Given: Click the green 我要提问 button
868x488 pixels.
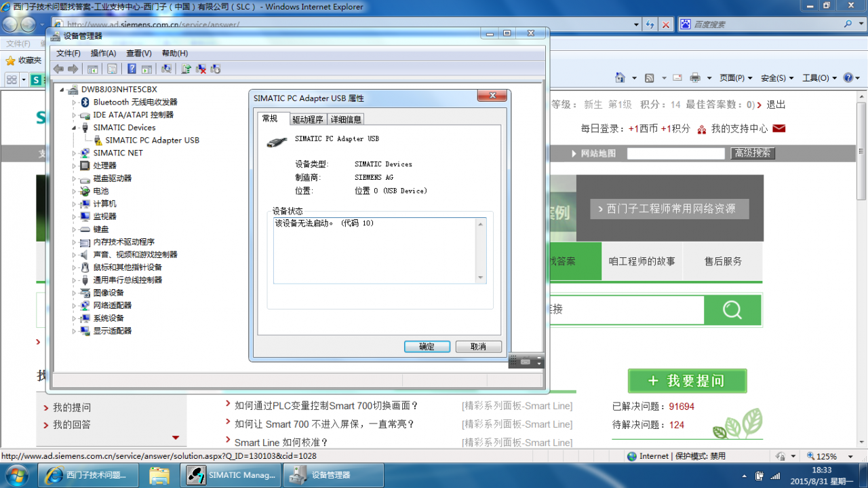Looking at the screenshot, I should tap(687, 381).
